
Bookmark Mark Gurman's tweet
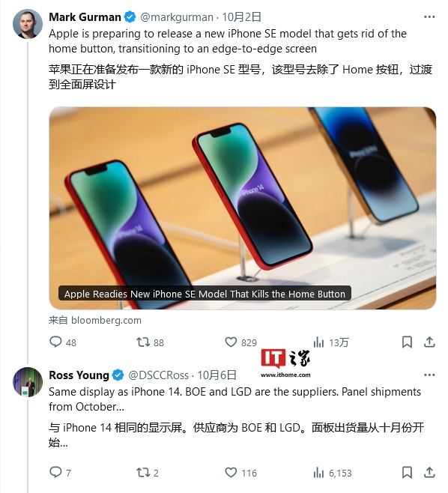pos(407,342)
